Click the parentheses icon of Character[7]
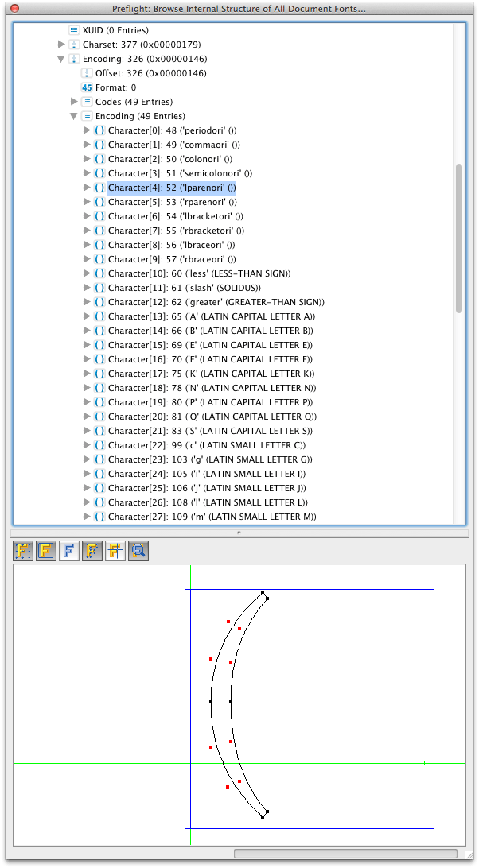The height and width of the screenshot is (868, 479). point(99,231)
